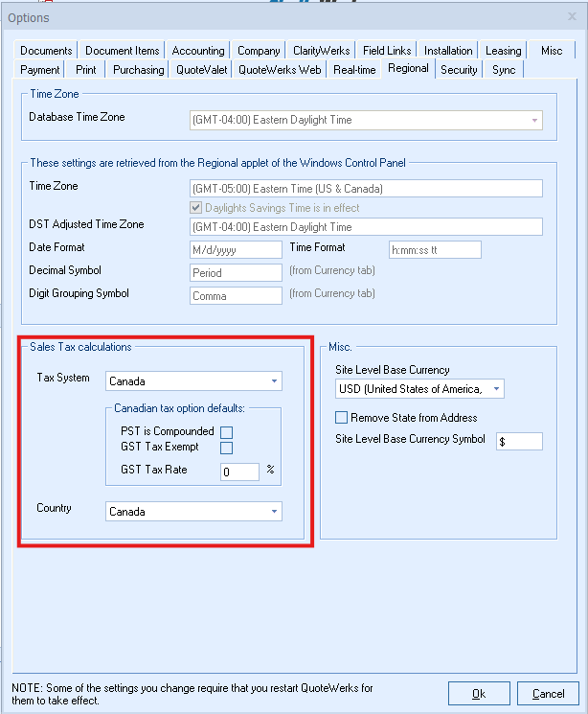
Task: Select the Sync tab
Action: coord(504,70)
